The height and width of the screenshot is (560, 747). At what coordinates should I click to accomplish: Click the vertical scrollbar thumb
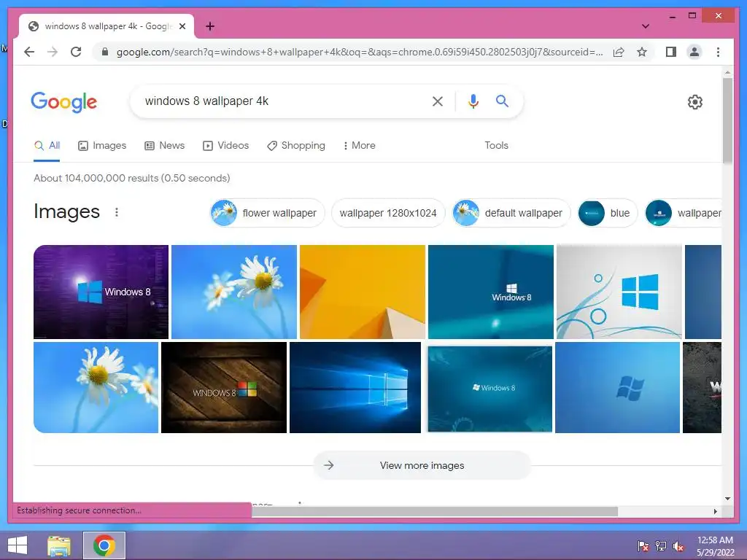727,120
